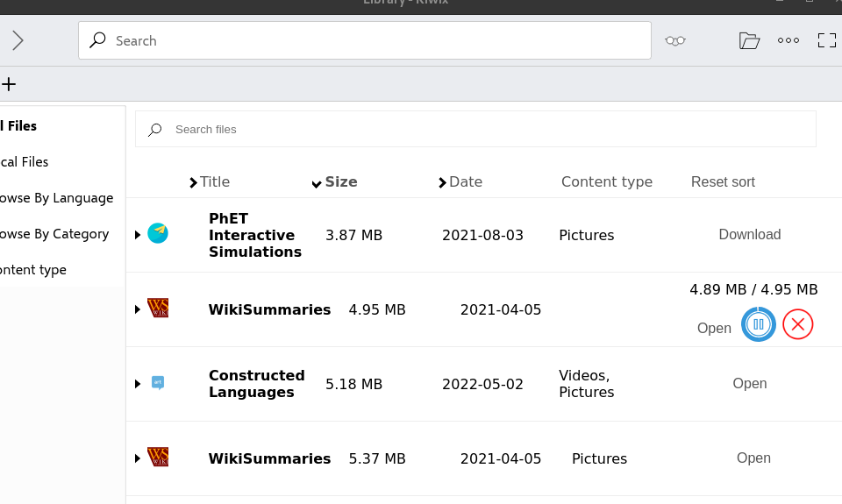Select Browse By Category in sidebar
Image resolution: width=842 pixels, height=504 pixels.
54,234
